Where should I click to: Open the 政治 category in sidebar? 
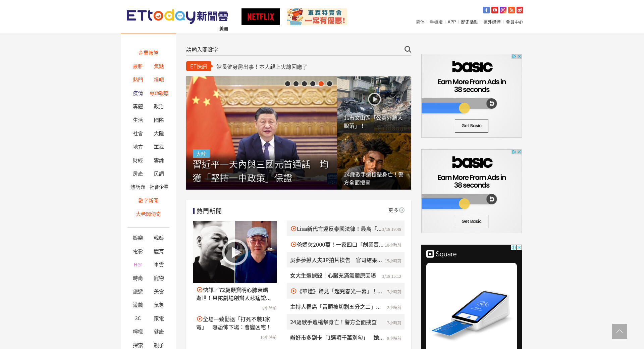(x=159, y=106)
